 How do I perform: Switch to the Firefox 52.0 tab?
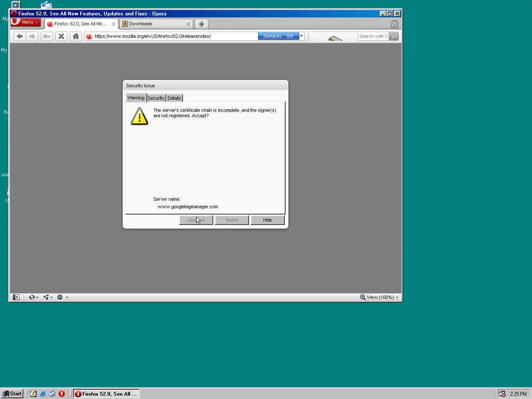point(80,24)
